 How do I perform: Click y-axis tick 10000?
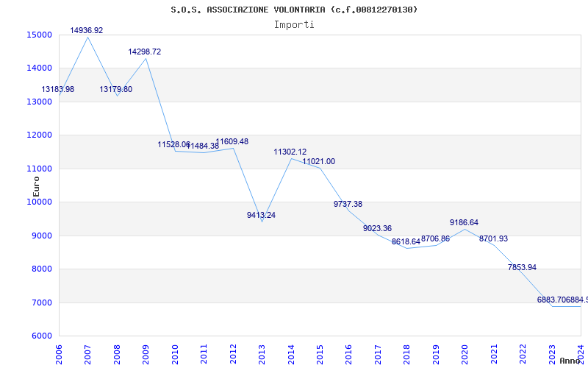[x=39, y=202]
